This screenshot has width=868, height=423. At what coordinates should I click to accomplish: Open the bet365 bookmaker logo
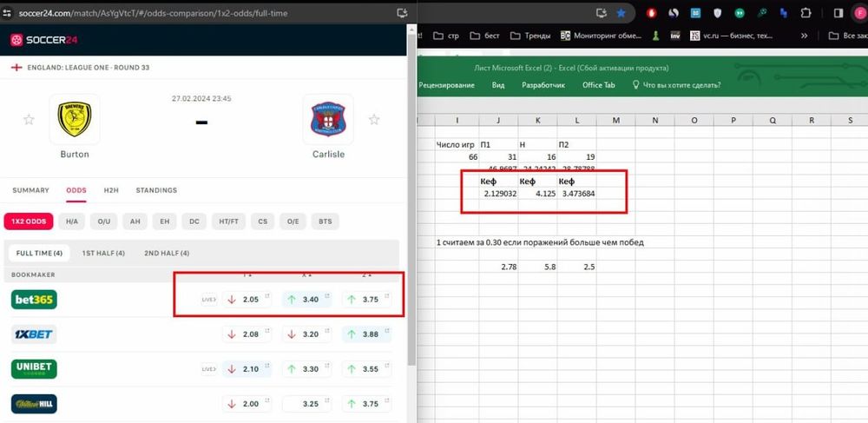click(x=34, y=300)
